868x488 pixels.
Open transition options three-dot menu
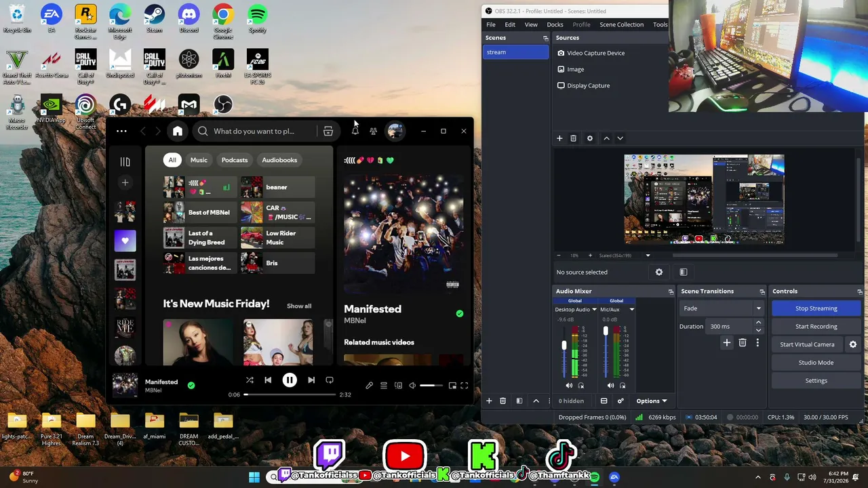tap(757, 343)
